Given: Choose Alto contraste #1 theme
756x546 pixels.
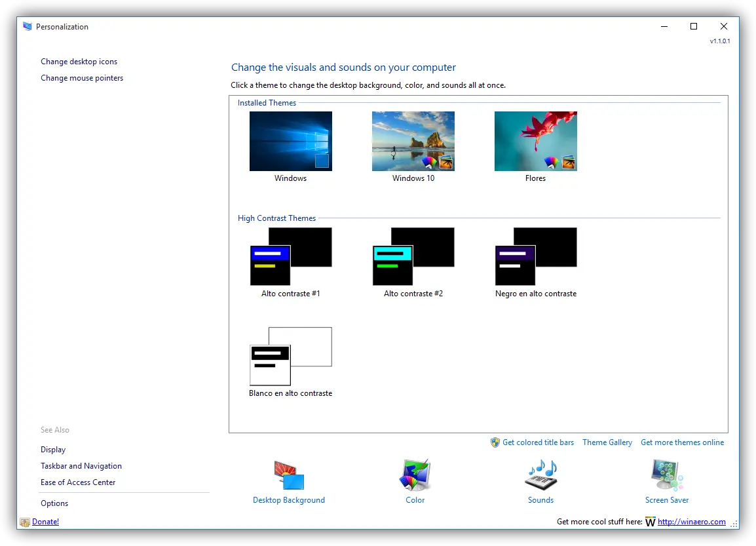Looking at the screenshot, I should [x=291, y=256].
